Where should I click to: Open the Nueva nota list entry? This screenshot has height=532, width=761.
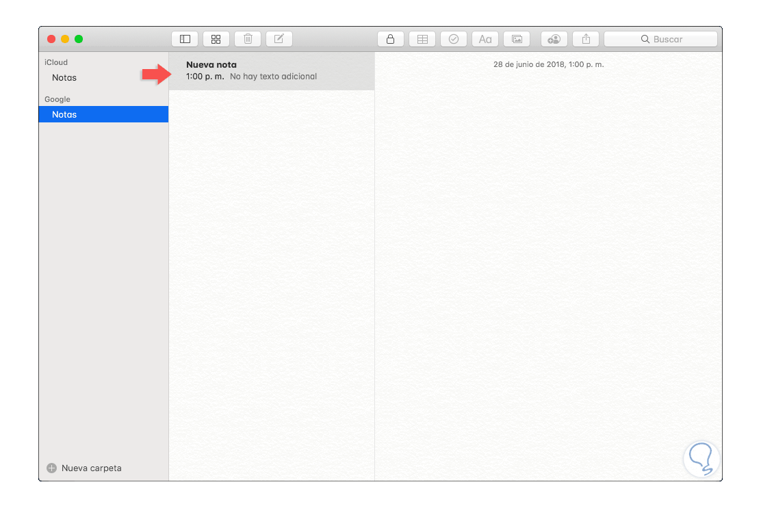[272, 71]
